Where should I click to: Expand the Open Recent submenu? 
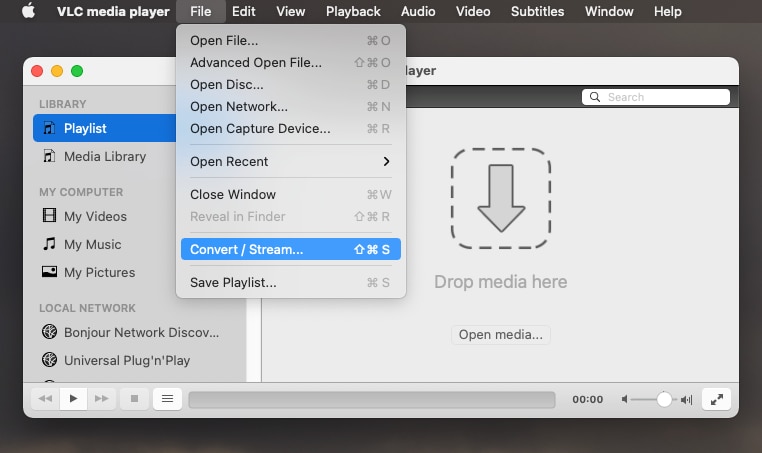click(x=291, y=161)
